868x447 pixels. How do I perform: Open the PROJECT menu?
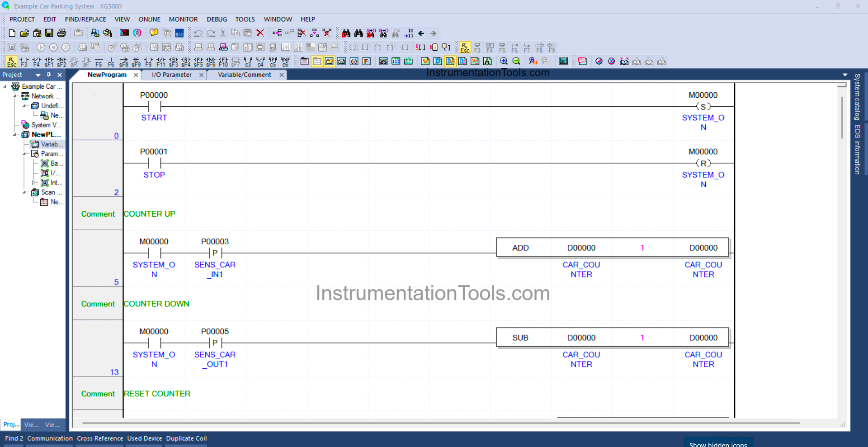tap(22, 19)
